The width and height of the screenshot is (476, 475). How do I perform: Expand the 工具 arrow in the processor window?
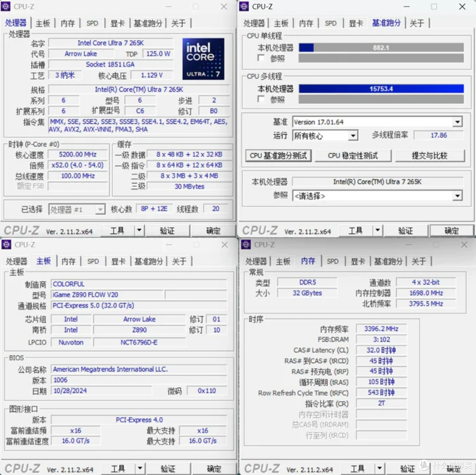pyautogui.click(x=139, y=230)
